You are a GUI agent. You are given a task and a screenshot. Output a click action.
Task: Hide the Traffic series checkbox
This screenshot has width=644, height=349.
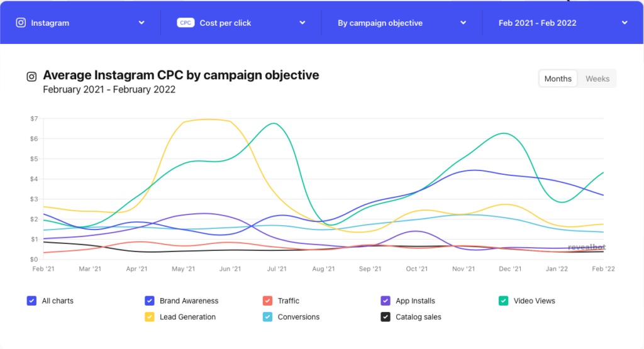(x=267, y=301)
